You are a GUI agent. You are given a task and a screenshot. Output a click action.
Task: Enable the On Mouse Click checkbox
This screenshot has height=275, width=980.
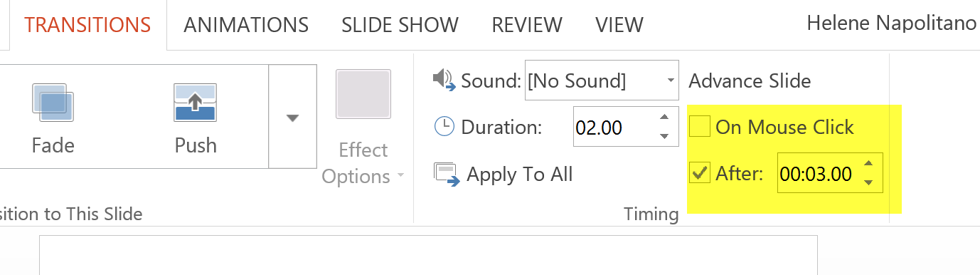[x=701, y=127]
